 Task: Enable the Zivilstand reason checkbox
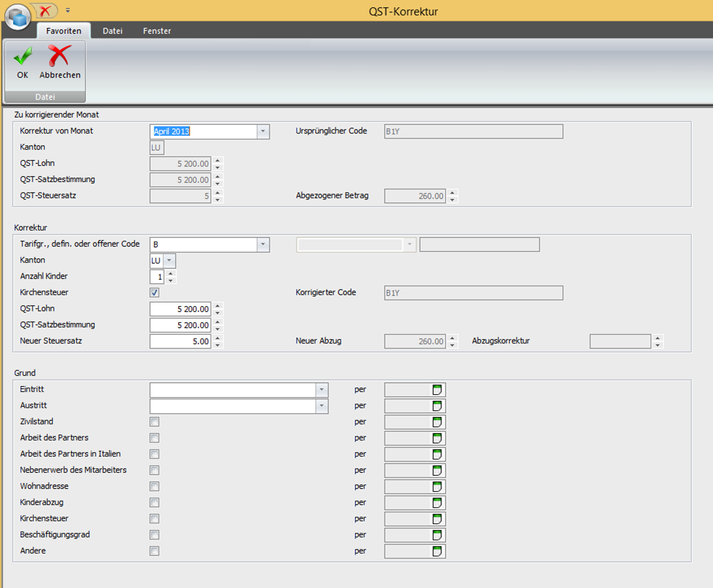point(154,422)
